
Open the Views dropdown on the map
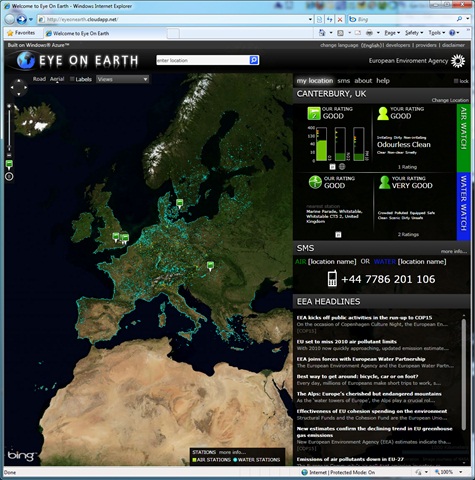(122, 79)
